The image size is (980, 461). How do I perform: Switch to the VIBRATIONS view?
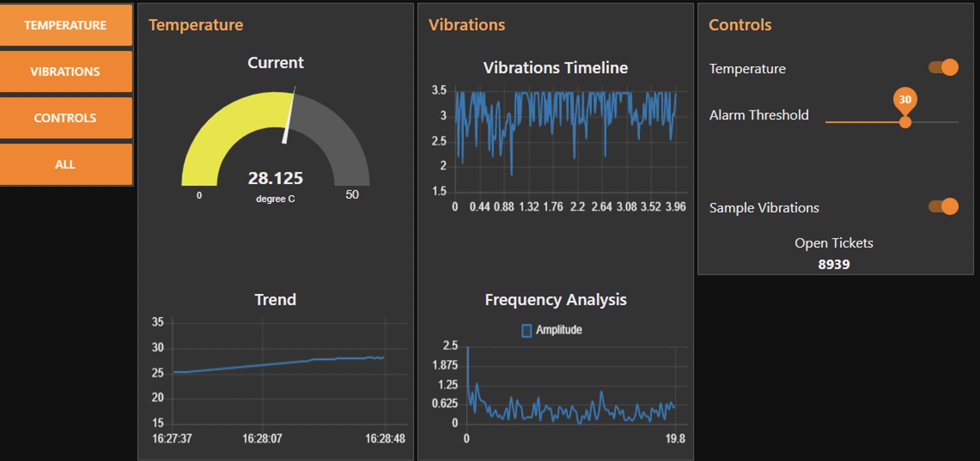(x=65, y=71)
